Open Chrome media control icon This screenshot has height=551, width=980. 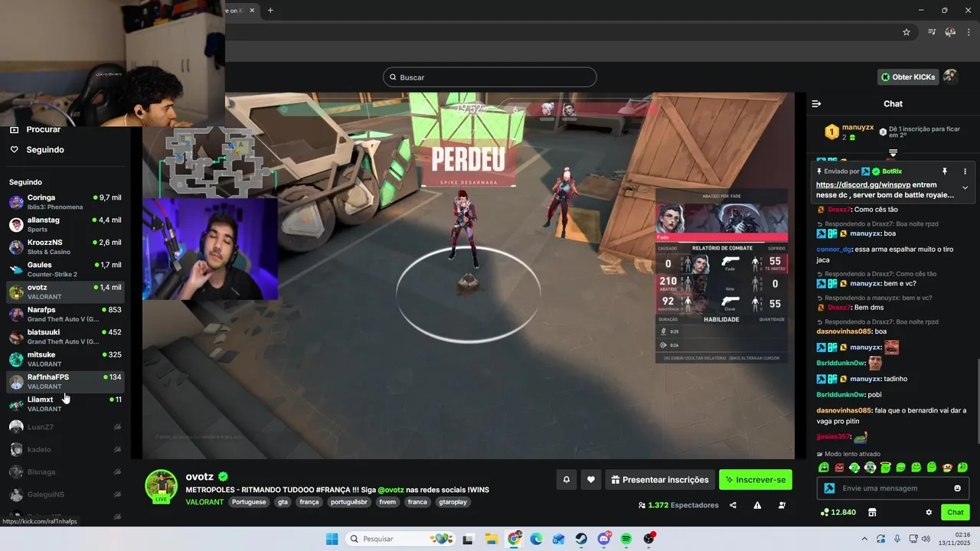(x=932, y=32)
